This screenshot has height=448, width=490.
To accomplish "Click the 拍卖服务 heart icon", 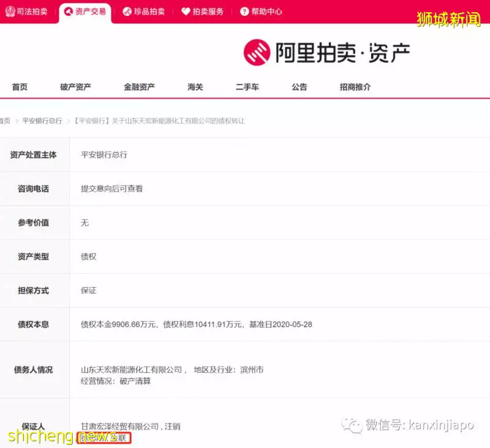I will pyautogui.click(x=186, y=12).
